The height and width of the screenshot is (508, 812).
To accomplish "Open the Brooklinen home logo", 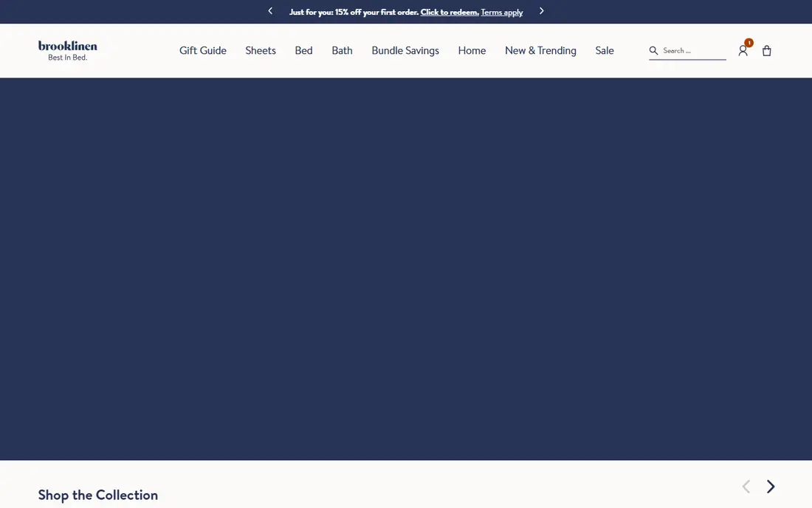I will coord(67,50).
